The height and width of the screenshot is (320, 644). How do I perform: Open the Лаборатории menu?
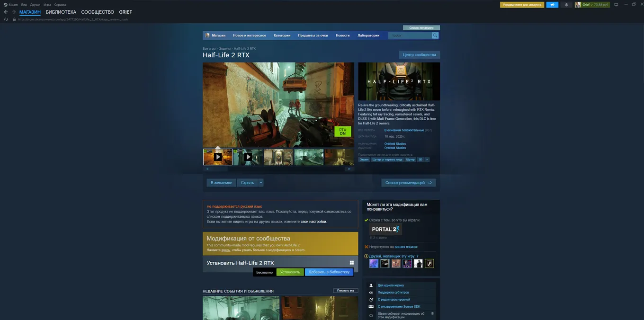pyautogui.click(x=368, y=36)
